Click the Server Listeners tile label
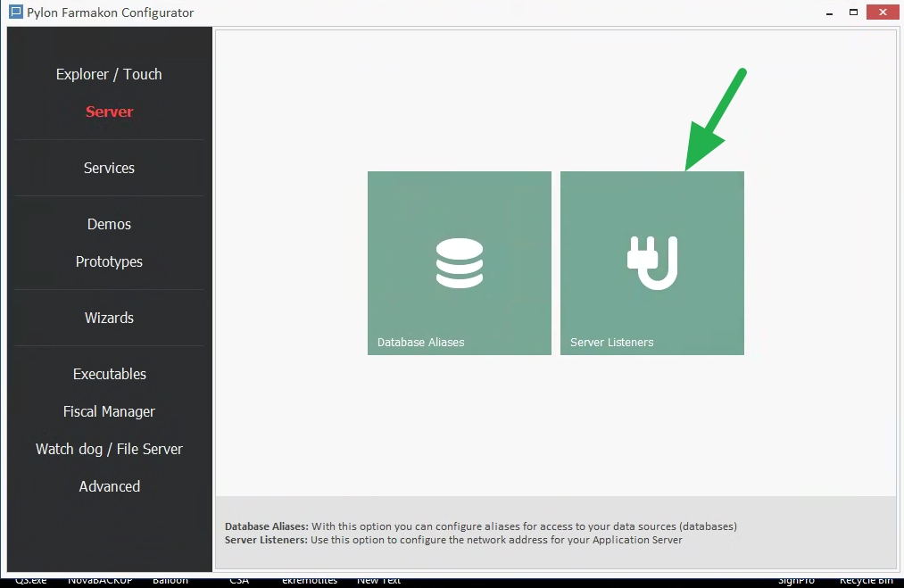 (611, 342)
